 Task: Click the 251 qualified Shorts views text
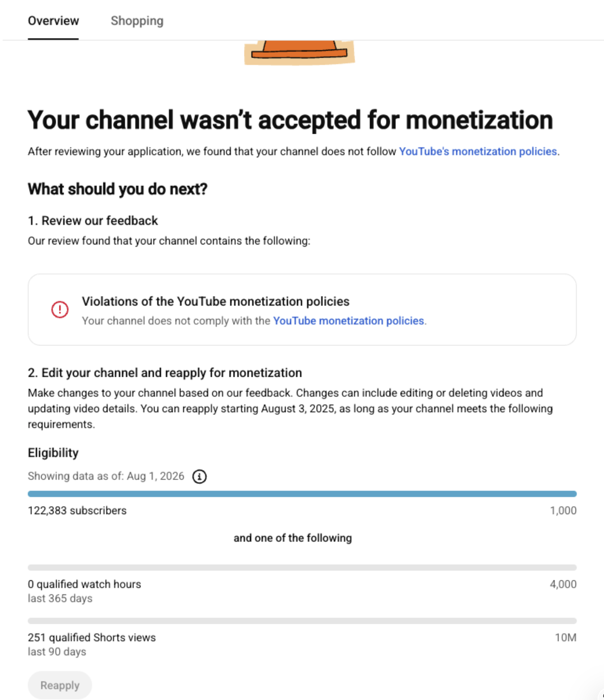tap(92, 637)
